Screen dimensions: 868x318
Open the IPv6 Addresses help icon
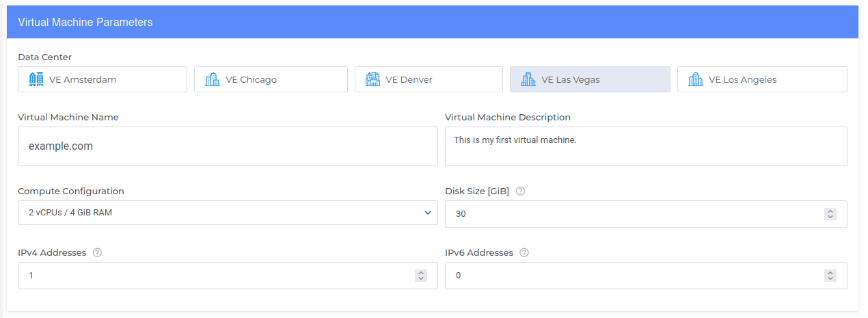[x=524, y=253]
